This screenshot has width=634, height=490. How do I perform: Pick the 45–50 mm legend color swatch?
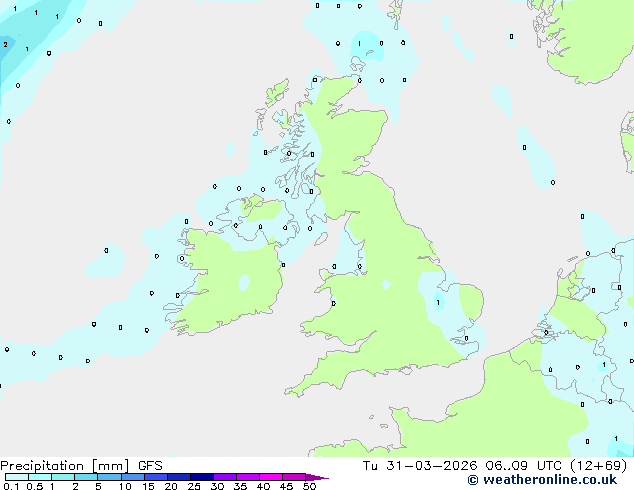coord(294,477)
